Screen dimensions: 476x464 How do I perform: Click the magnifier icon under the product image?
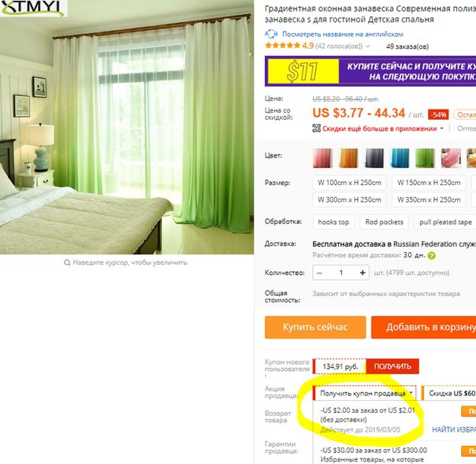point(67,262)
